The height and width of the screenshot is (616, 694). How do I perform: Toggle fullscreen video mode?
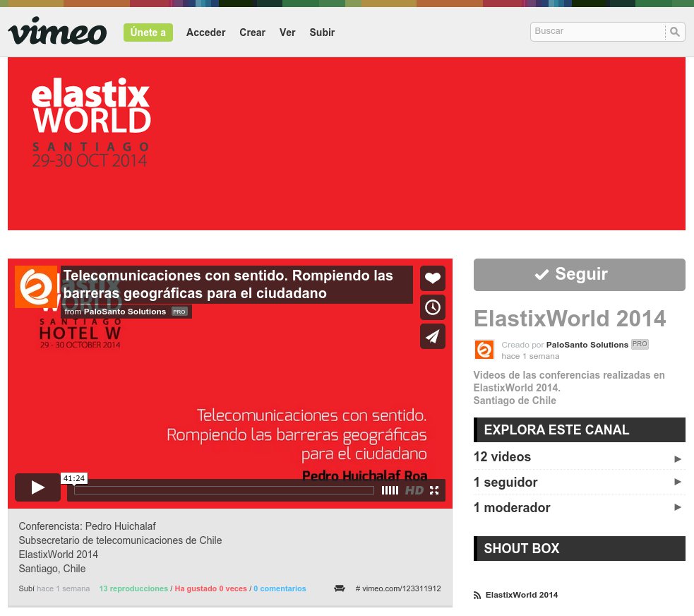pos(434,490)
